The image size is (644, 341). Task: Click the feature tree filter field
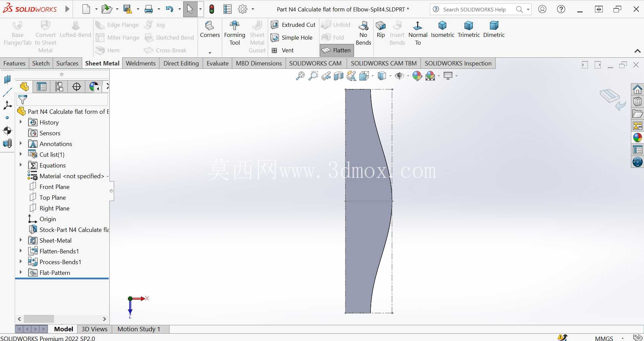coord(62,100)
